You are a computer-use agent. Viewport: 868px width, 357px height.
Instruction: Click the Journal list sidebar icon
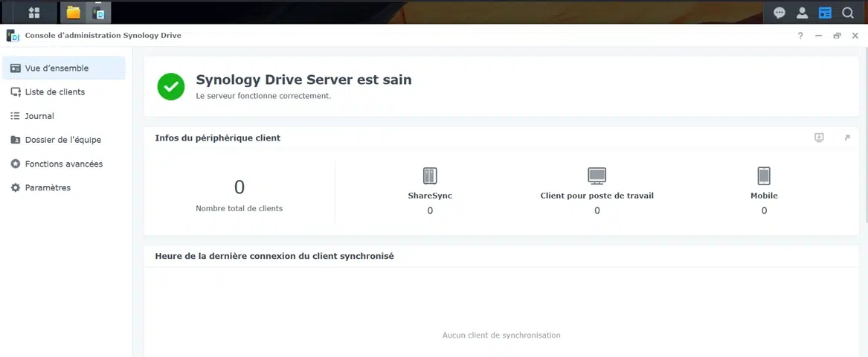[x=16, y=116]
